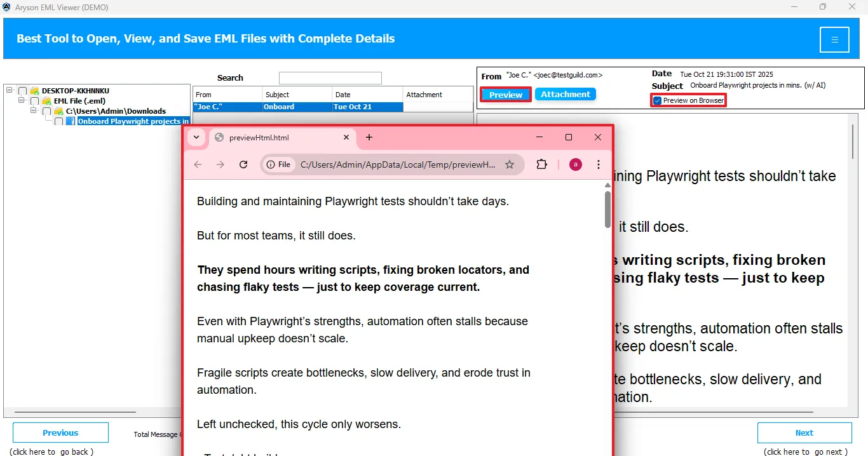The image size is (868, 456).
Task: Collapse the C:\Users\Admin\Downloads folder node
Action: pos(34,111)
